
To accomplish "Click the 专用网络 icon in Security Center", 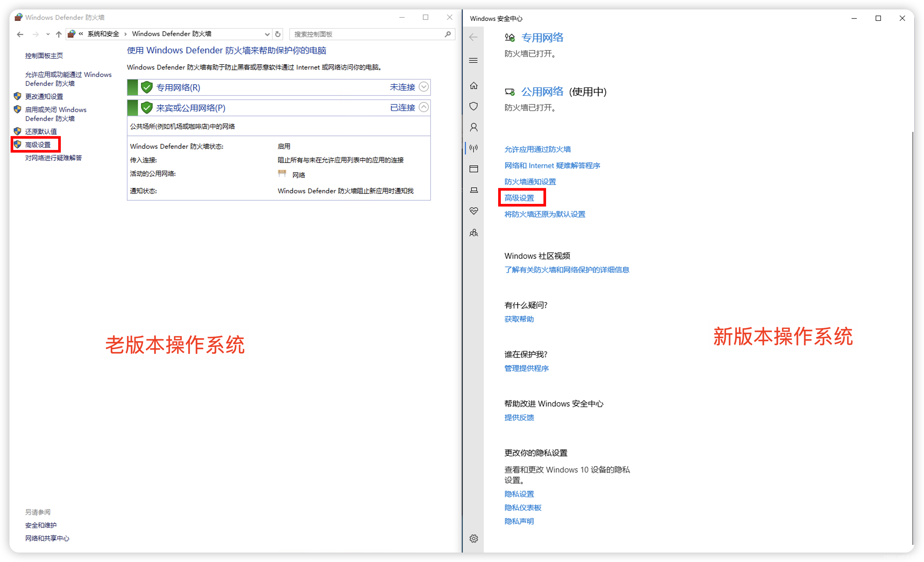I will click(x=510, y=37).
